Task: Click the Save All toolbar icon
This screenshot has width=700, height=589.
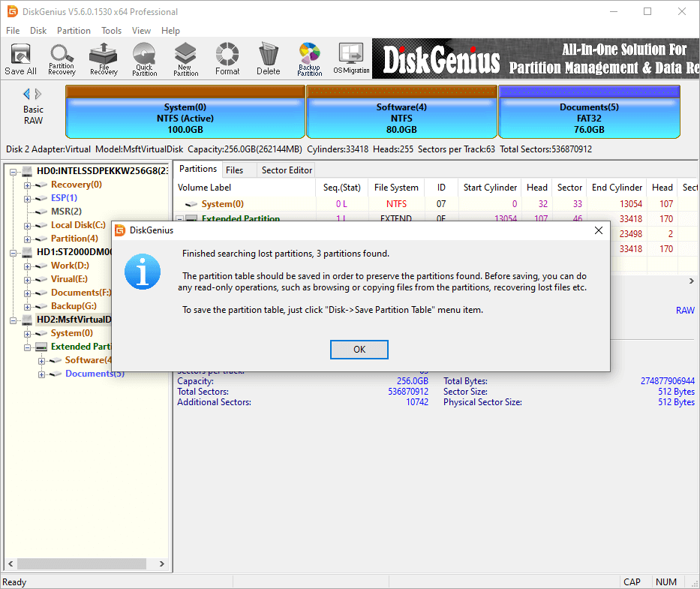Action: (x=20, y=59)
